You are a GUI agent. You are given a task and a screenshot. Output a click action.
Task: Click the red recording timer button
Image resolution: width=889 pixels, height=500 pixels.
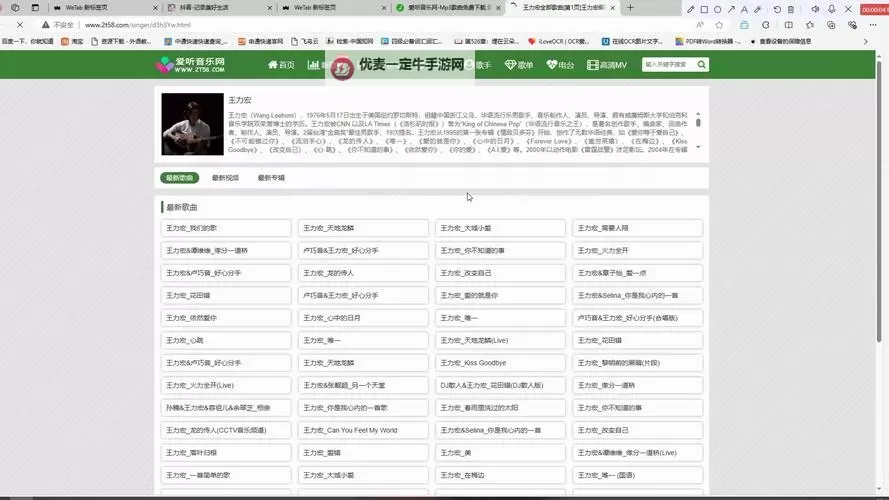874,9
